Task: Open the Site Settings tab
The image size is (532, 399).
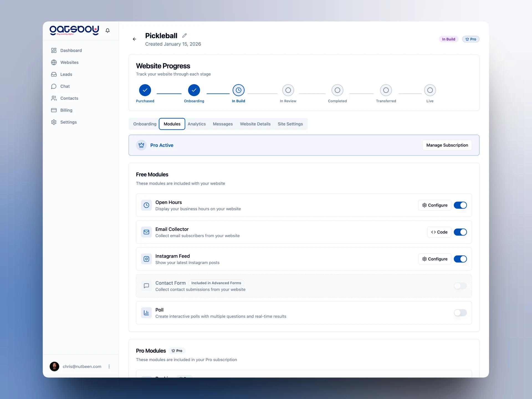Action: coord(290,124)
